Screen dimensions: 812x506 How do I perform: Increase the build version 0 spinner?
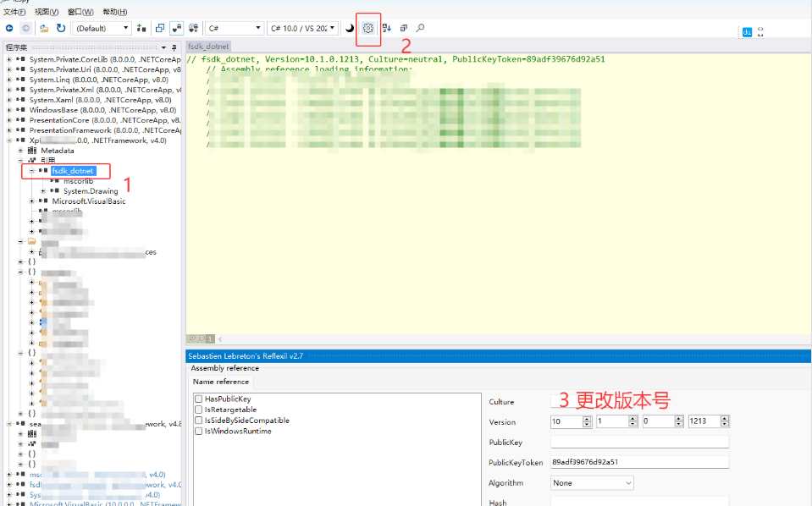point(679,419)
